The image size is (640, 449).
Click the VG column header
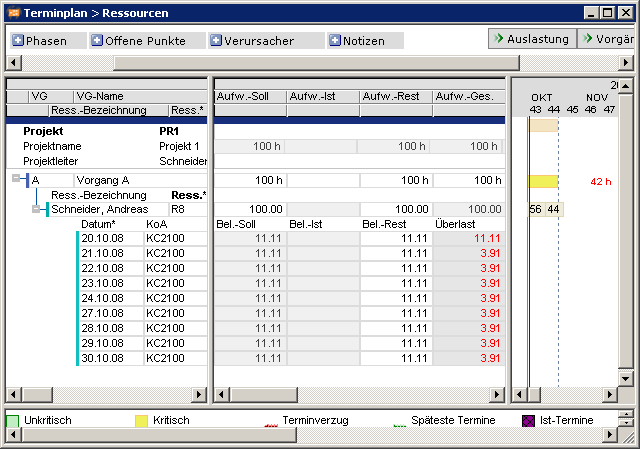coord(51,96)
